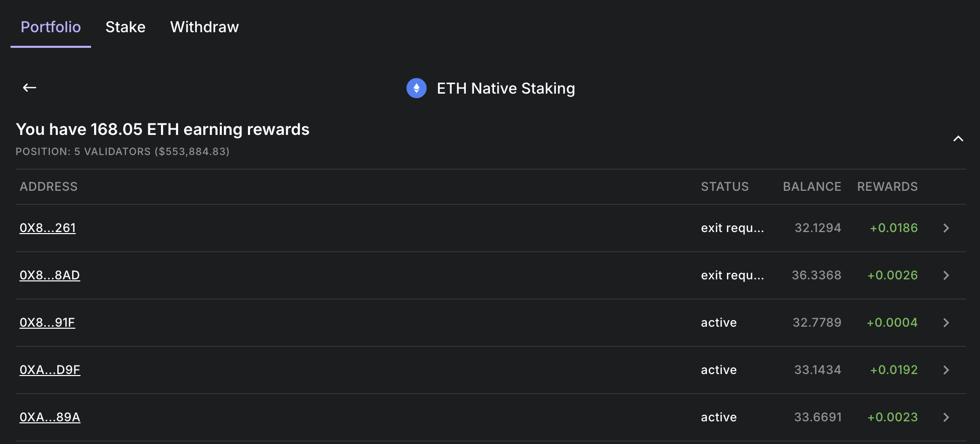Image resolution: width=980 pixels, height=444 pixels.
Task: Follow the 0X8...91F address link
Action: (47, 323)
